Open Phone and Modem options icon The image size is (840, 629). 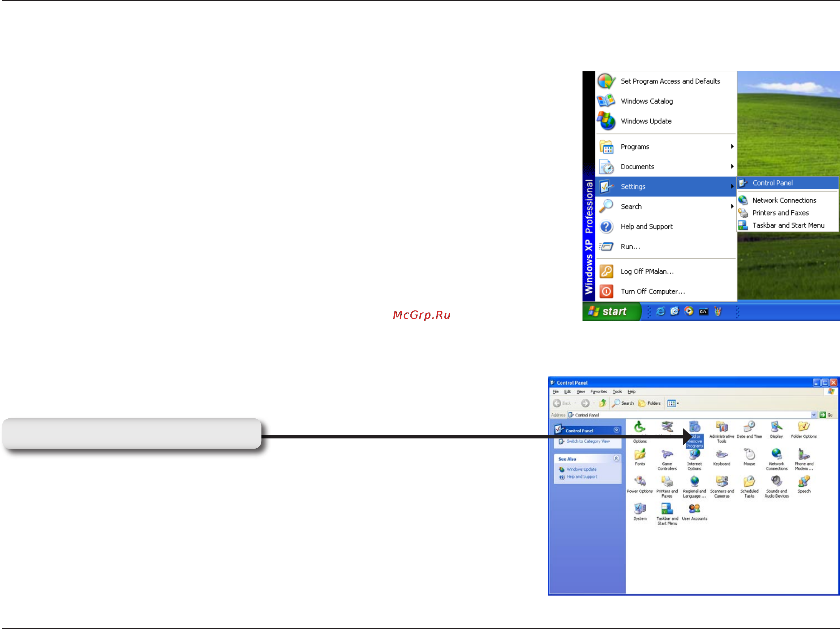pyautogui.click(x=804, y=460)
